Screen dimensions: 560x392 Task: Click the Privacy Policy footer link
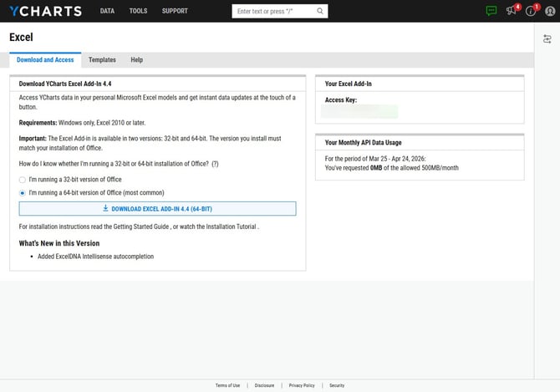pos(302,385)
